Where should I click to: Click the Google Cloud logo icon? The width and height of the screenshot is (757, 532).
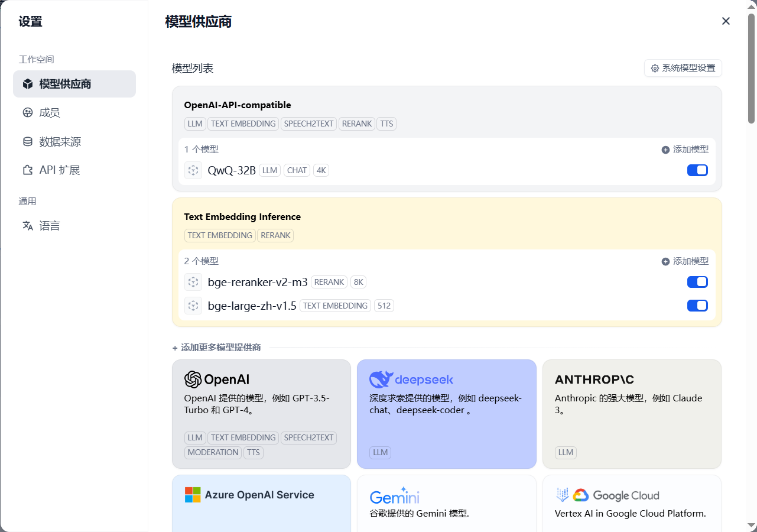click(x=580, y=495)
